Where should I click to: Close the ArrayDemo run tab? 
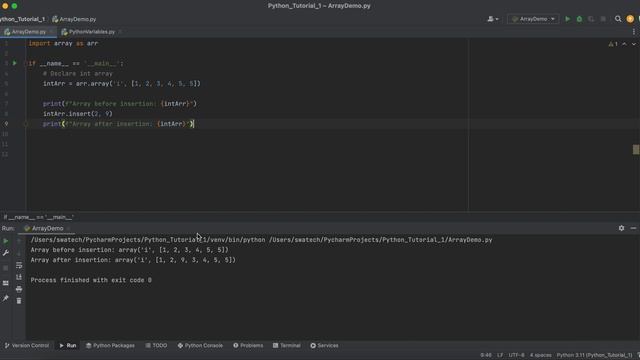click(x=68, y=229)
